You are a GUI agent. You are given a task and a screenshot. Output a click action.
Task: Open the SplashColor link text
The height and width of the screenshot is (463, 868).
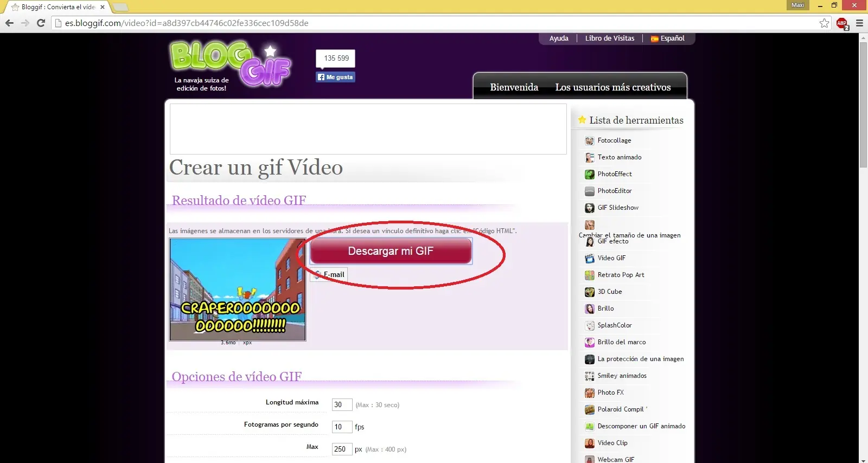click(x=615, y=325)
